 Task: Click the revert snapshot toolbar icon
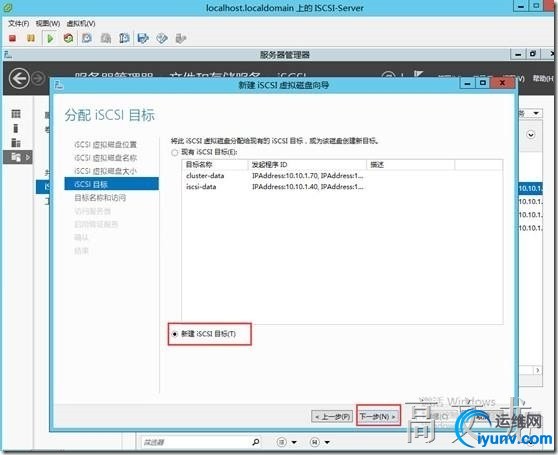tap(106, 38)
